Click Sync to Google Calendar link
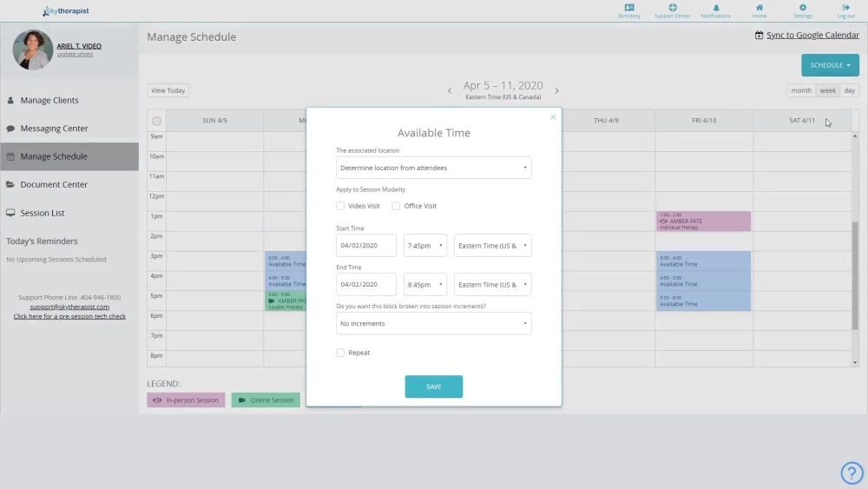Viewport: 868px width, 489px height. (812, 35)
